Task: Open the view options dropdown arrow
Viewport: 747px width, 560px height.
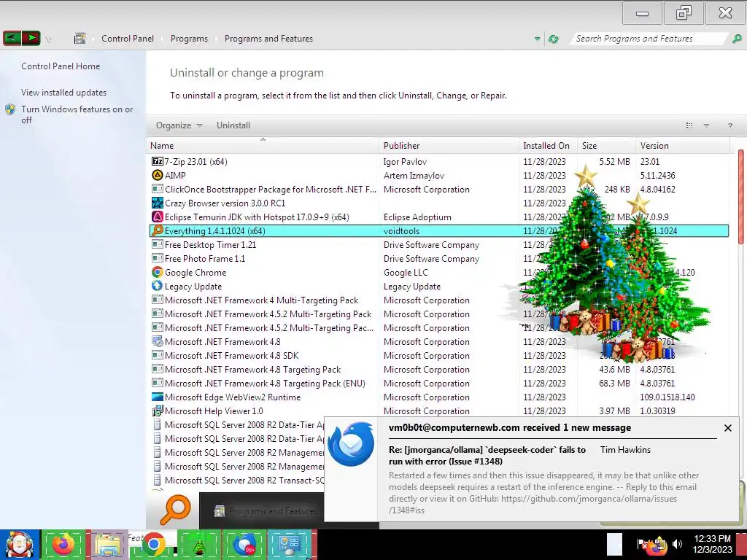Action: 706,125
